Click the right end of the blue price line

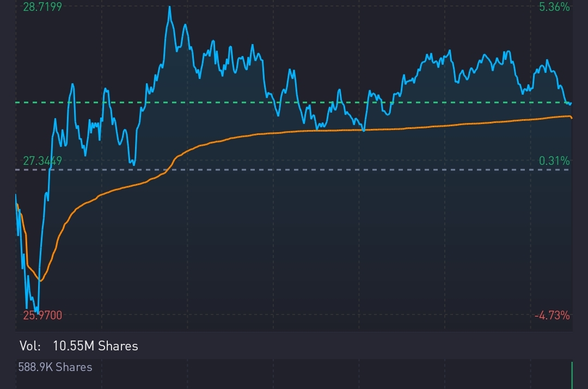click(x=570, y=103)
